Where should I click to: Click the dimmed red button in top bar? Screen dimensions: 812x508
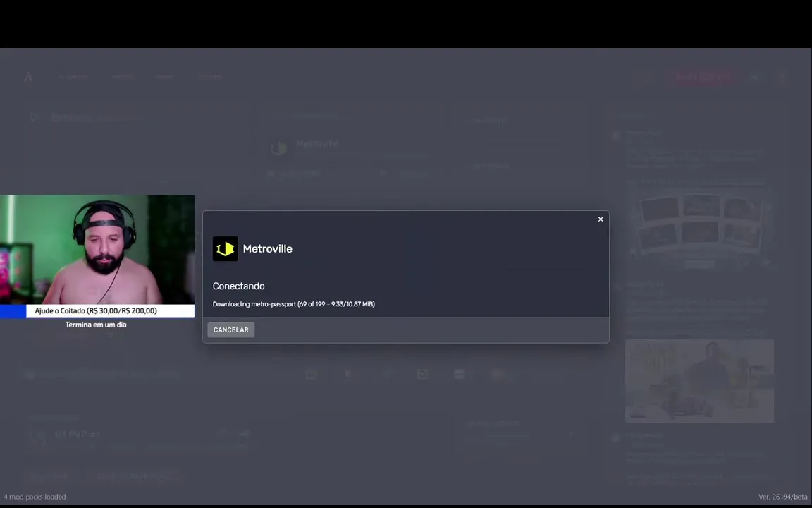[703, 77]
